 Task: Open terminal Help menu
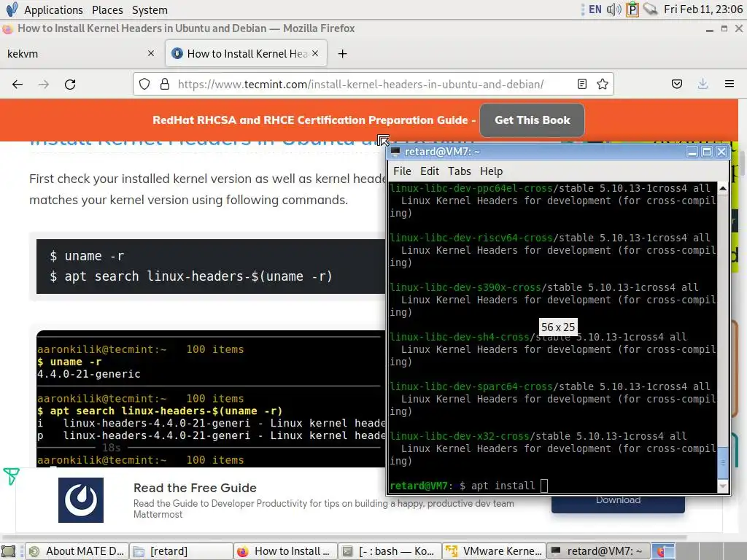click(x=491, y=171)
